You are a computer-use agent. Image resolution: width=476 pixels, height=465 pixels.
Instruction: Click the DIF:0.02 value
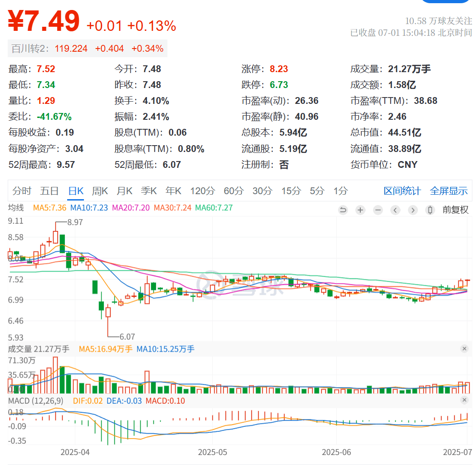pyautogui.click(x=88, y=401)
